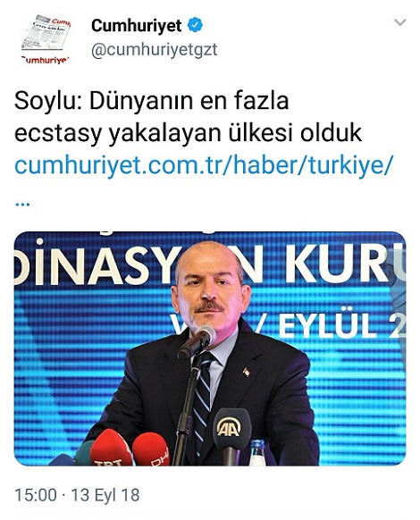Click the red TRT microphone in photo

(x=111, y=448)
